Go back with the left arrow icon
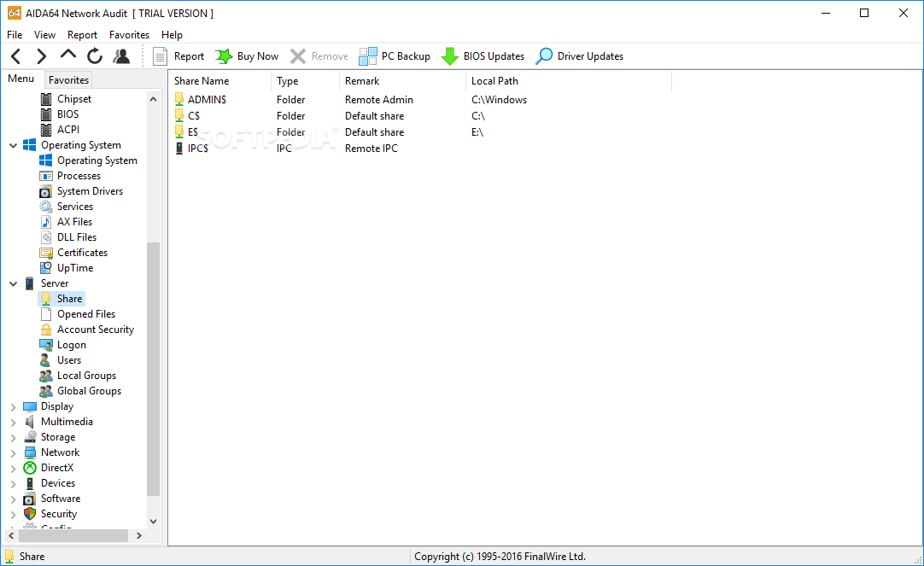Viewport: 924px width, 566px height. point(16,56)
